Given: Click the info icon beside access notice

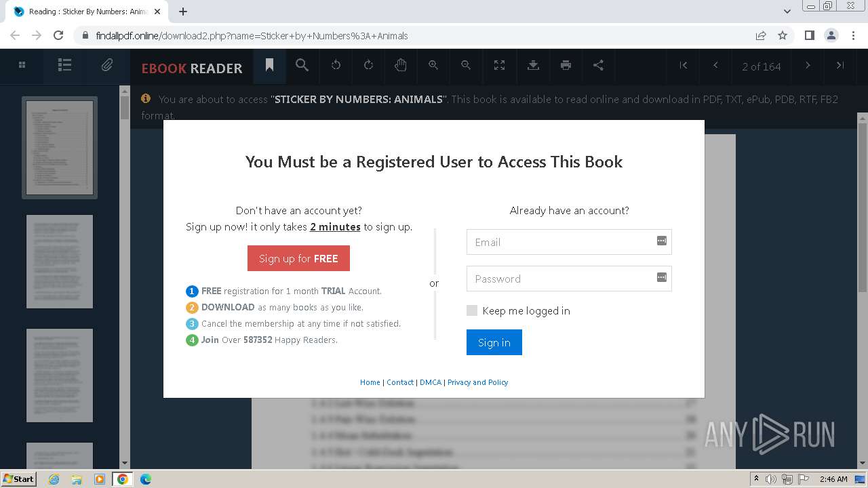Looking at the screenshot, I should coord(146,98).
